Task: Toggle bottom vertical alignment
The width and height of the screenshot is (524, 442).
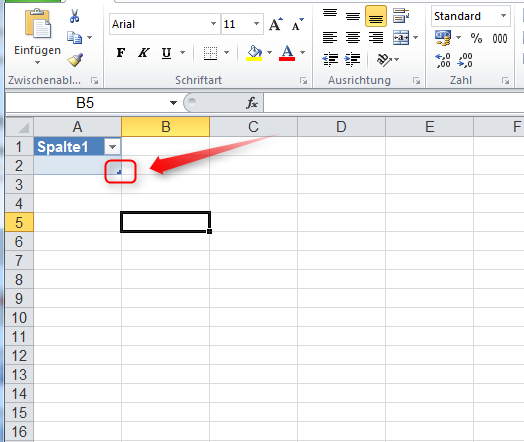Action: 376,16
